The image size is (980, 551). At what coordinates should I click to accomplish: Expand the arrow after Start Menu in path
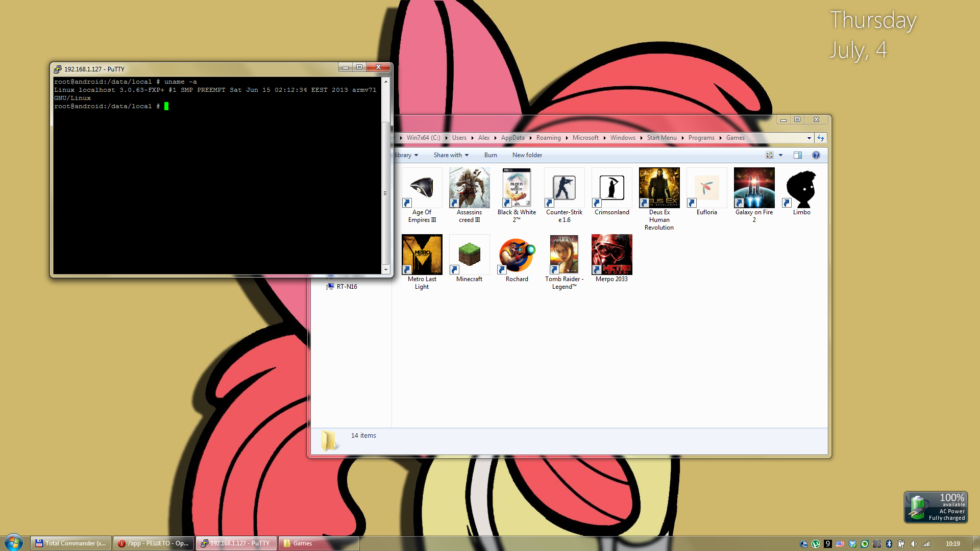coord(682,138)
